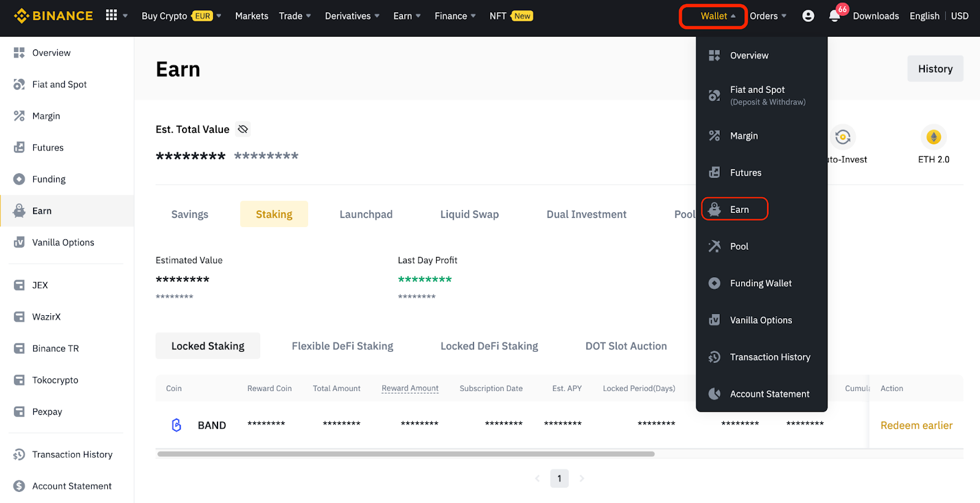Click the ETH 2.0 icon
Image resolution: width=980 pixels, height=503 pixels.
tap(933, 137)
